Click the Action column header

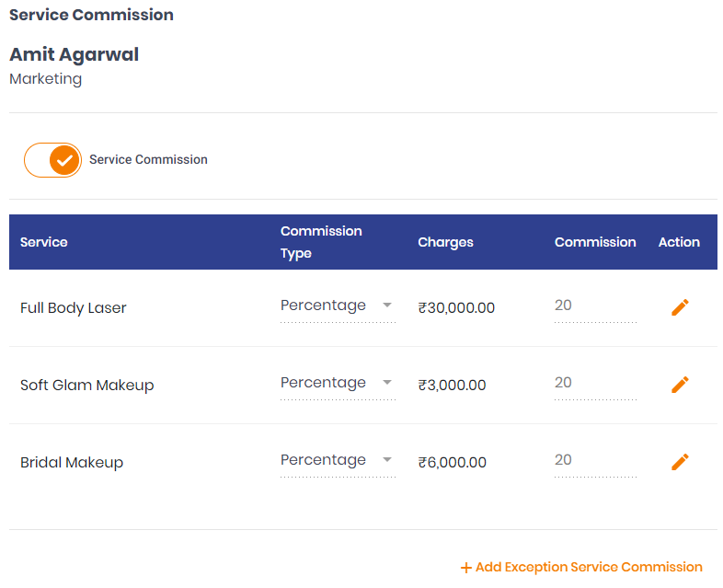tap(679, 242)
